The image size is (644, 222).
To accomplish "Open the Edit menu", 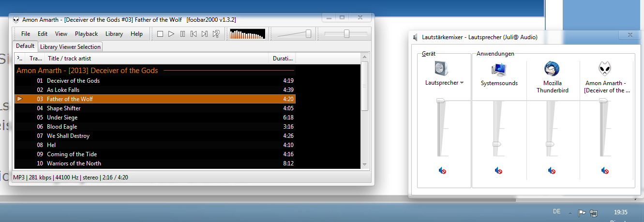I will 43,34.
